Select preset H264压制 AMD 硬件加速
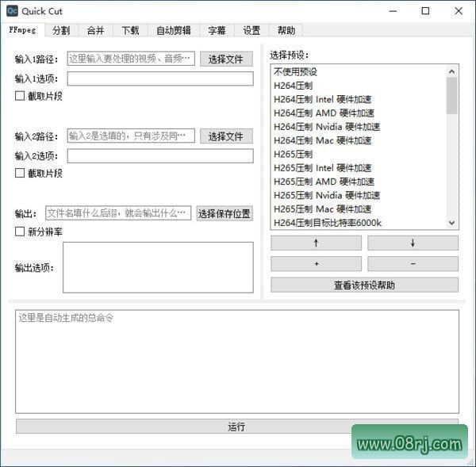This screenshot has height=467, width=476. click(x=359, y=113)
